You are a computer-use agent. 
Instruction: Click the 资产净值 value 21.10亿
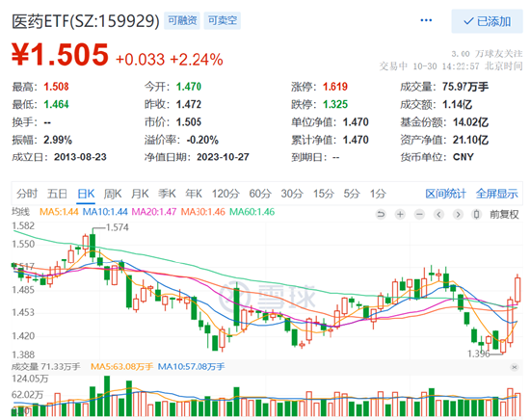[470, 140]
